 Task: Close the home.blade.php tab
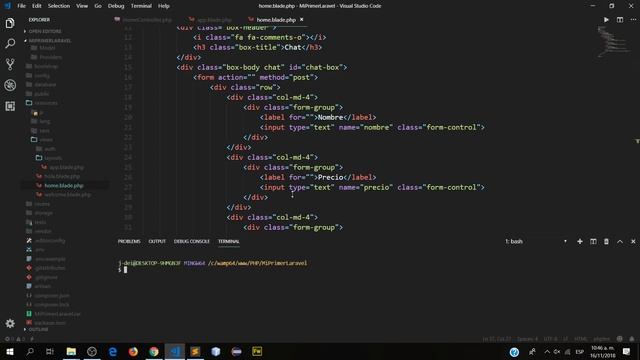[302, 20]
